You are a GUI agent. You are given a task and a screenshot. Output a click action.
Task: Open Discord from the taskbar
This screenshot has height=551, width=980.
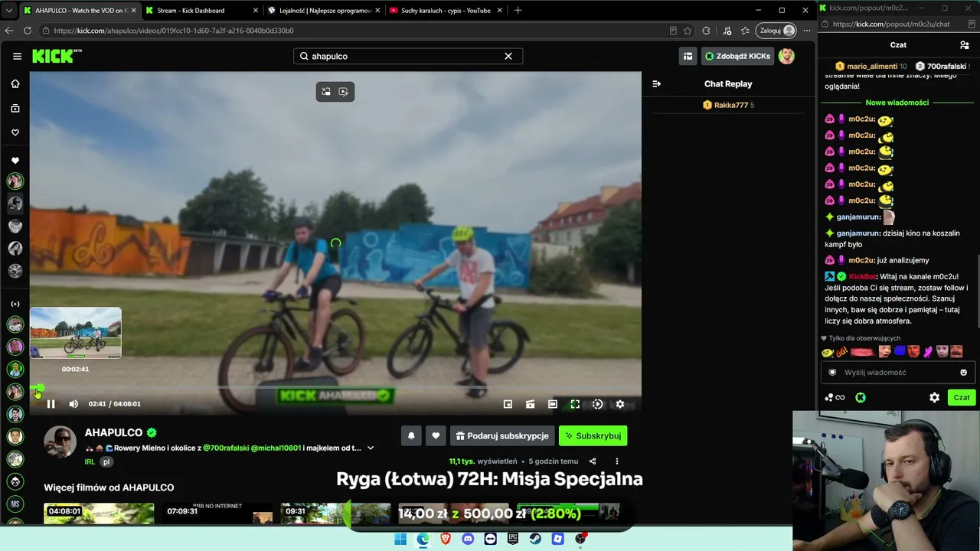point(468,539)
